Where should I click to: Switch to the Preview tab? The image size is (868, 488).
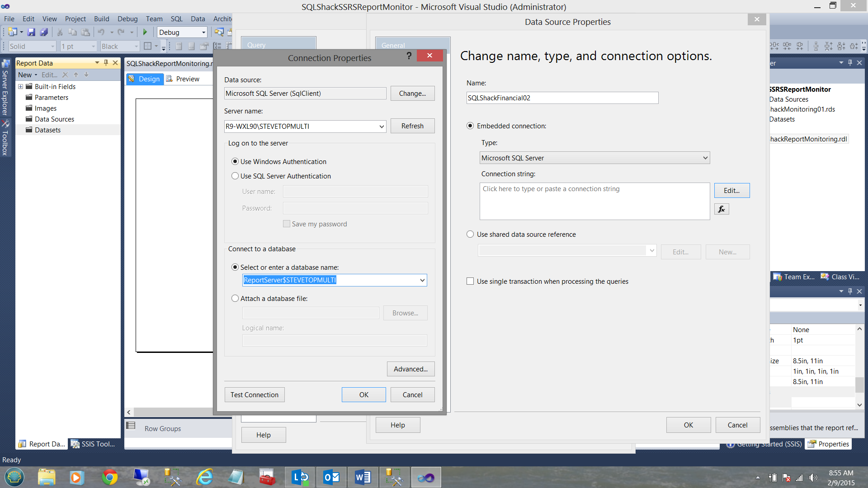tap(183, 79)
